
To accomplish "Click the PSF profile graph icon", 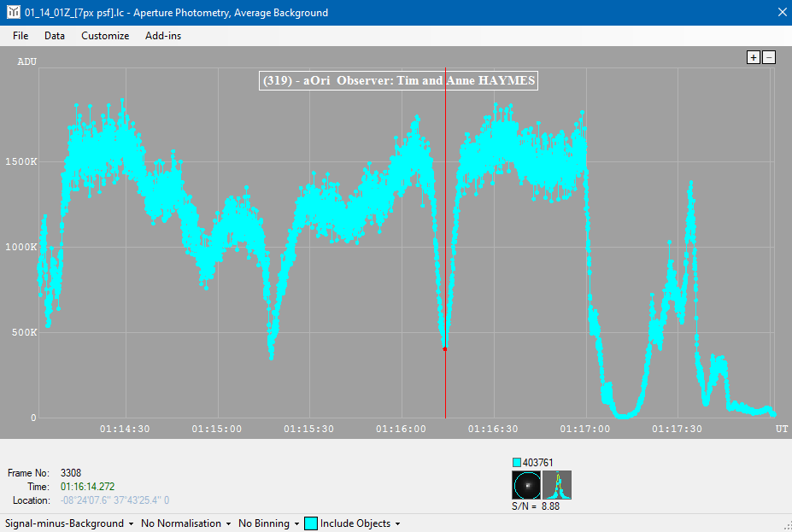I will pos(557,485).
